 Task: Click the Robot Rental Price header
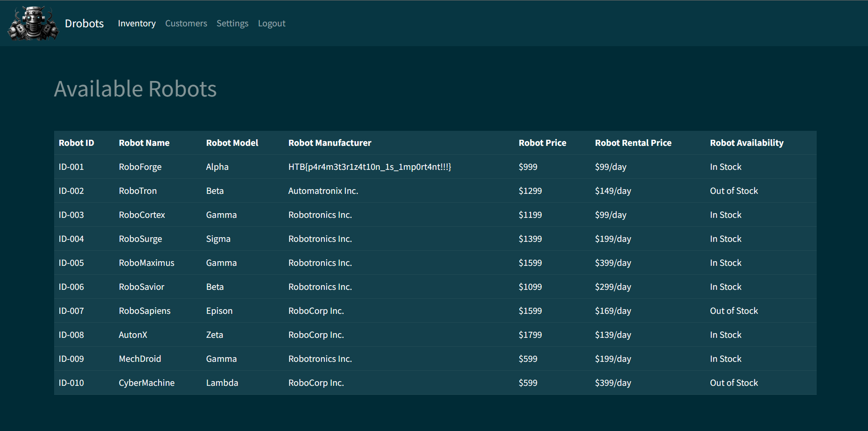coord(633,143)
